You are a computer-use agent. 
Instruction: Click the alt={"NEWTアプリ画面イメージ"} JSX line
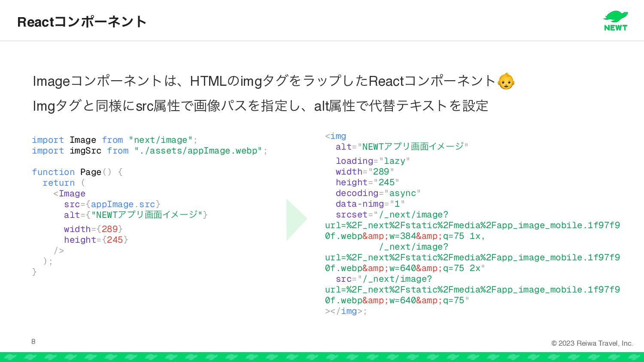136,214
